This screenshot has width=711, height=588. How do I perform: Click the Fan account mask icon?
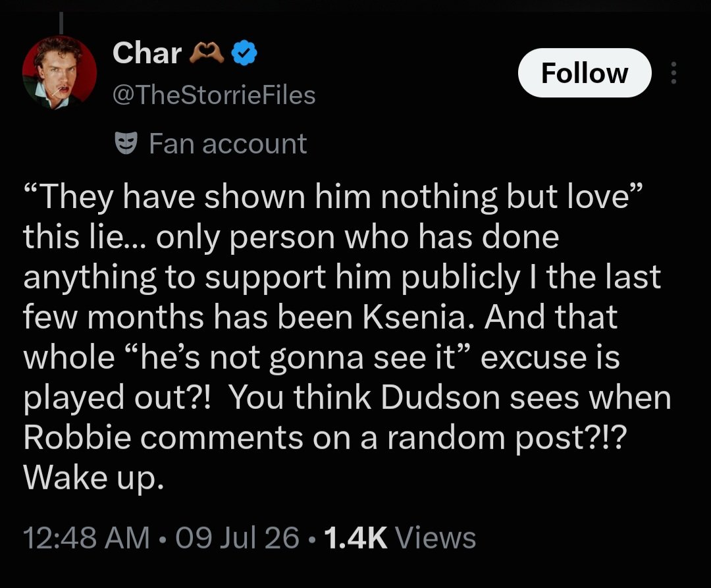coord(126,143)
